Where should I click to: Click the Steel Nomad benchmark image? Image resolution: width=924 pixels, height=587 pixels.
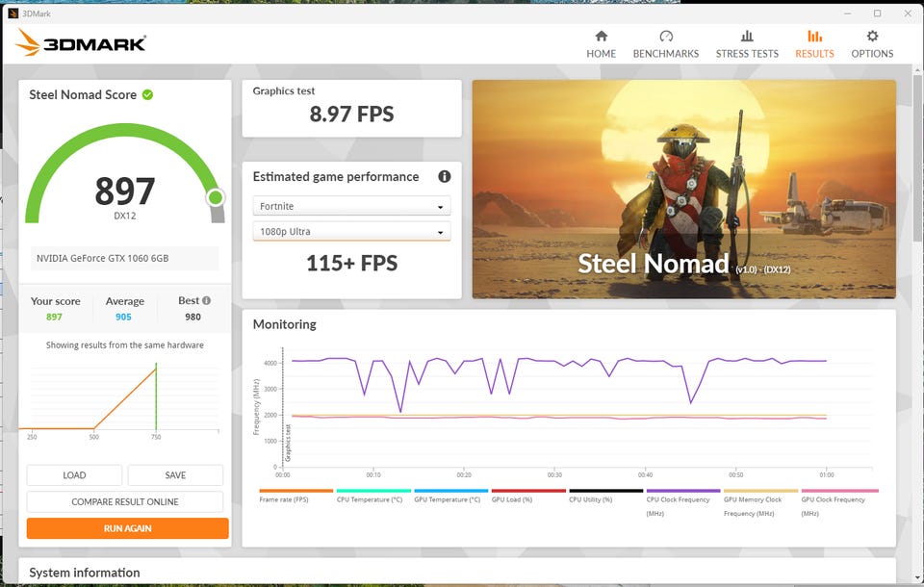click(x=683, y=190)
